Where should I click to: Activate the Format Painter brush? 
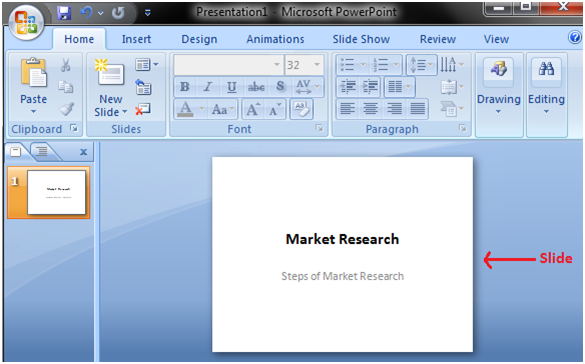(x=66, y=109)
